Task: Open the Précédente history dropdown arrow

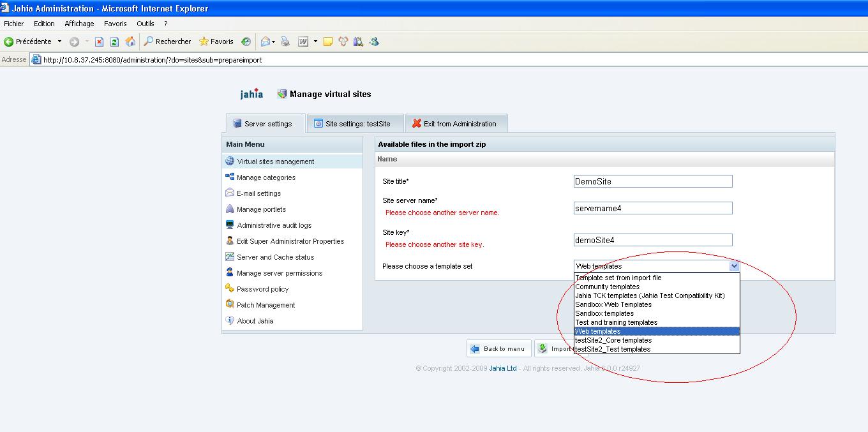Action: click(x=59, y=41)
